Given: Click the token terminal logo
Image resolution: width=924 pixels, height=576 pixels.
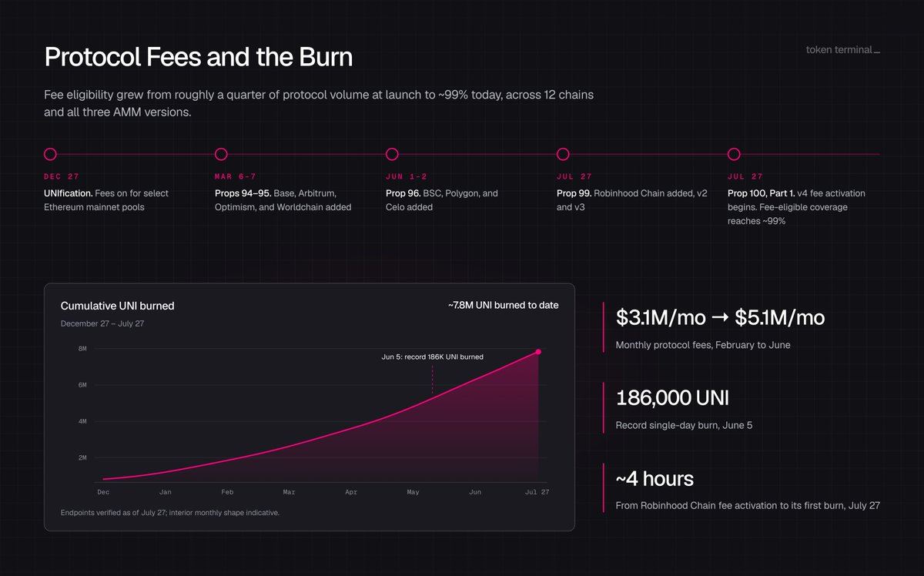Looking at the screenshot, I should (x=842, y=50).
